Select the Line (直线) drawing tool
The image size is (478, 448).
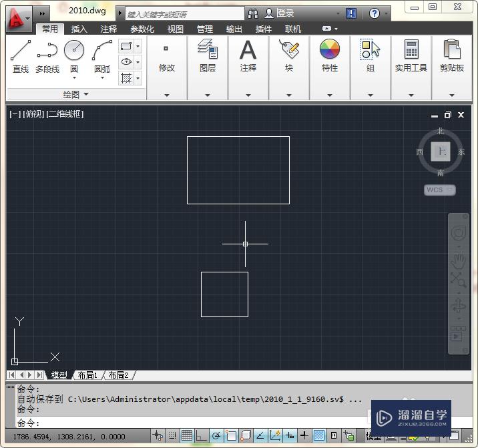click(x=21, y=57)
